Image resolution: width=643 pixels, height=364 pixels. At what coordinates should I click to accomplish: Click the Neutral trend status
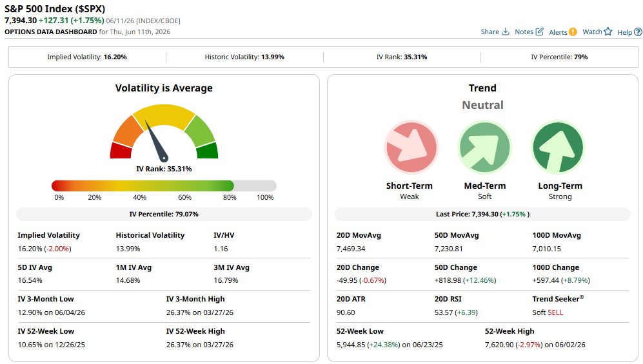(x=482, y=105)
